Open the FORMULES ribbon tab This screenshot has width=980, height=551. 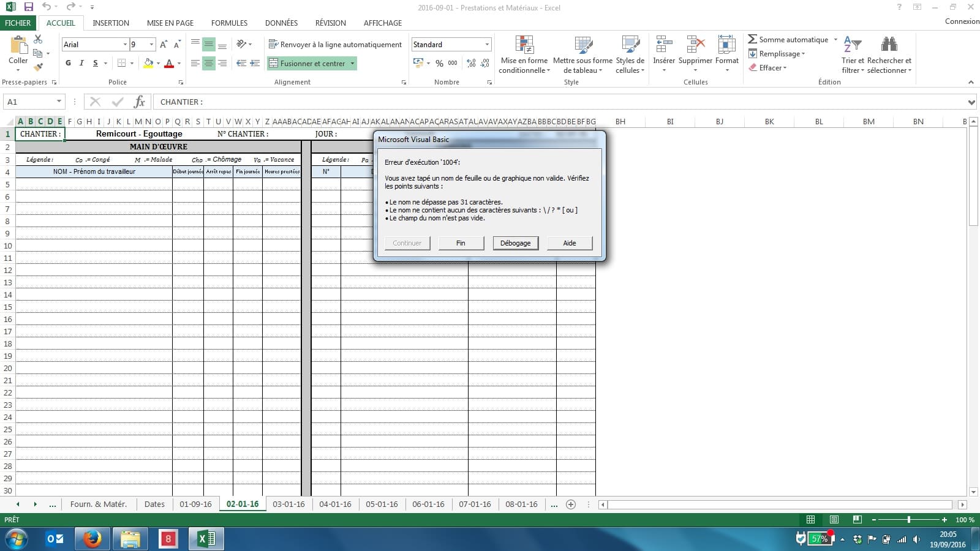(x=229, y=23)
